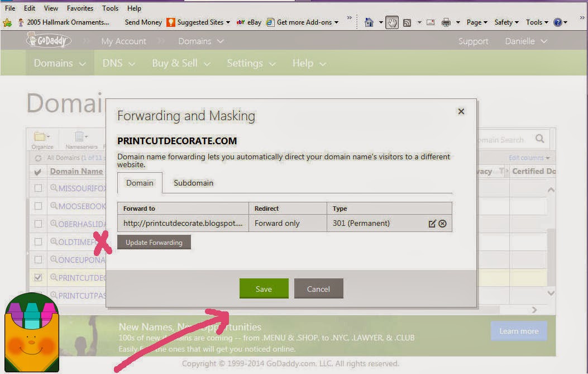
Task: Click the edit forwarding pencil icon
Action: [432, 224]
